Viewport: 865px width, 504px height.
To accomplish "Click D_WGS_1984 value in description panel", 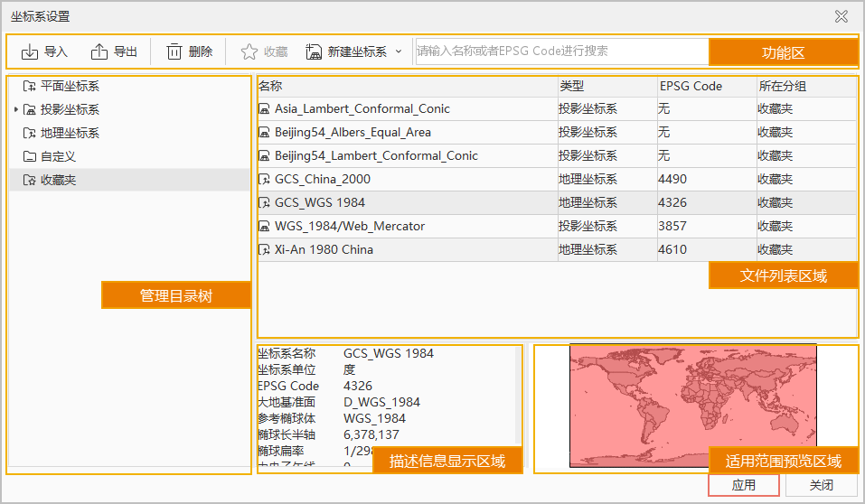I will pyautogui.click(x=381, y=403).
